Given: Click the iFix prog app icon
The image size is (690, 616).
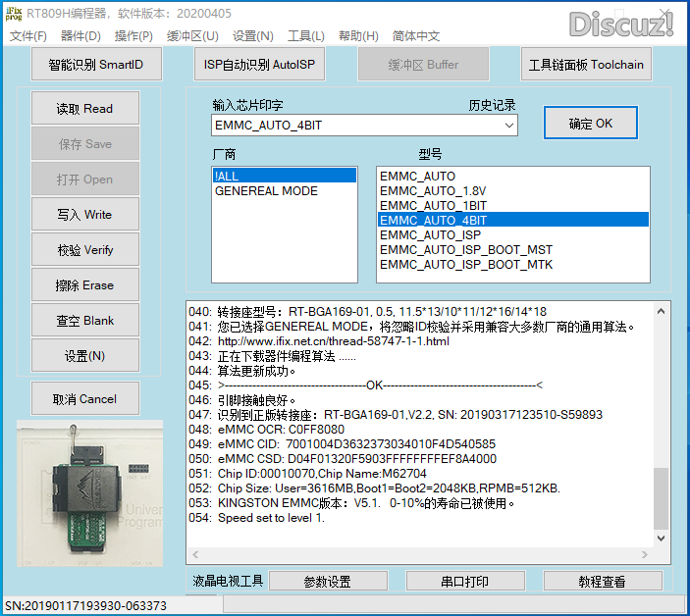Looking at the screenshot, I should [x=11, y=12].
